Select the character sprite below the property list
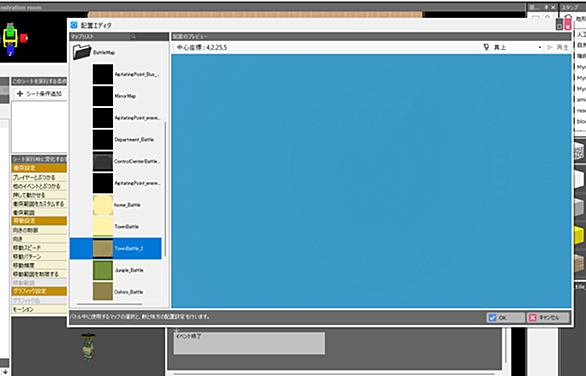This screenshot has height=376, width=586. click(x=88, y=347)
